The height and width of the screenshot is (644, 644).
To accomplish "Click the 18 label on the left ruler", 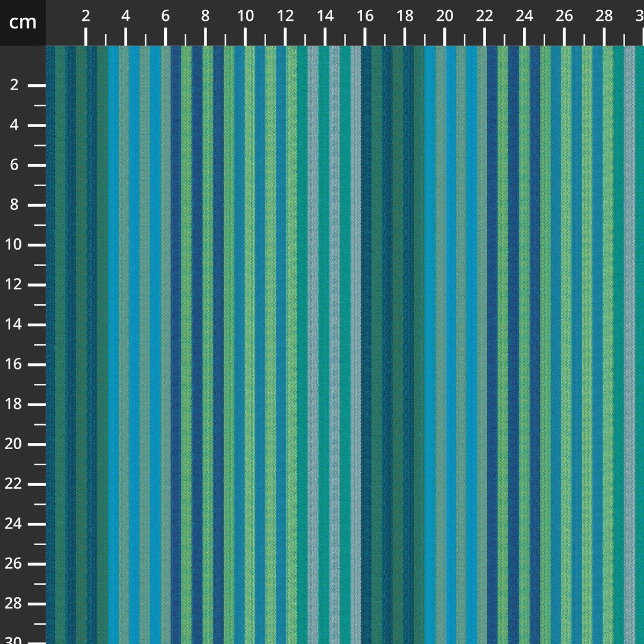I will (x=14, y=404).
